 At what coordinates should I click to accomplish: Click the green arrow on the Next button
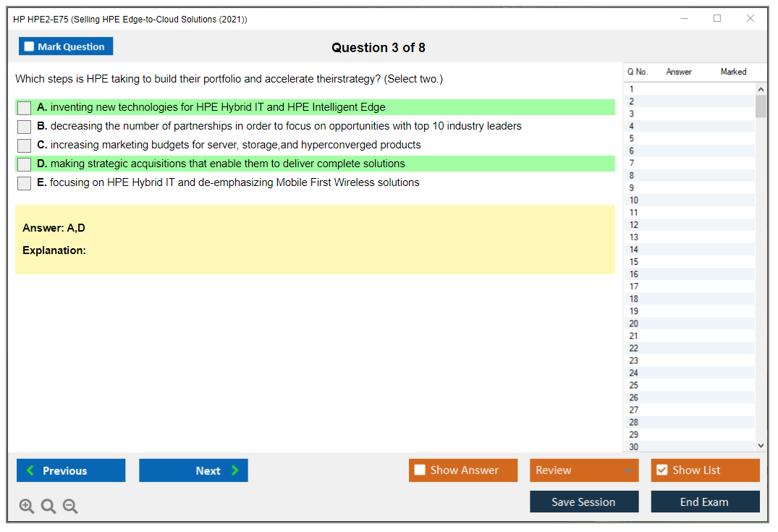click(235, 470)
